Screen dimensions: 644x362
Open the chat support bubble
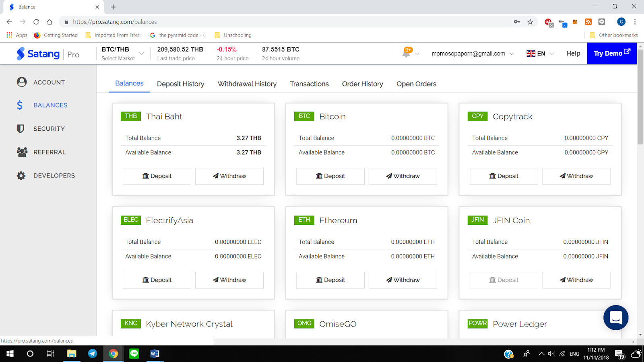[x=616, y=317]
